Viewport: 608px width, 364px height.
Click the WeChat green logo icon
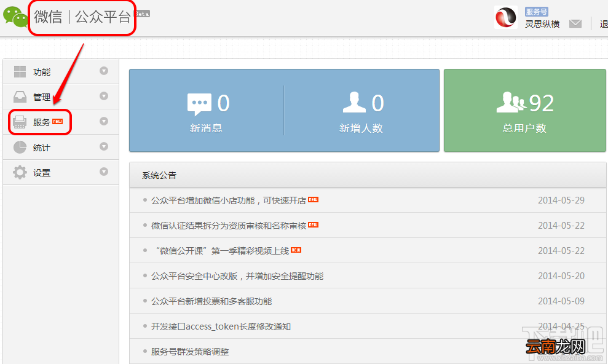coord(15,17)
